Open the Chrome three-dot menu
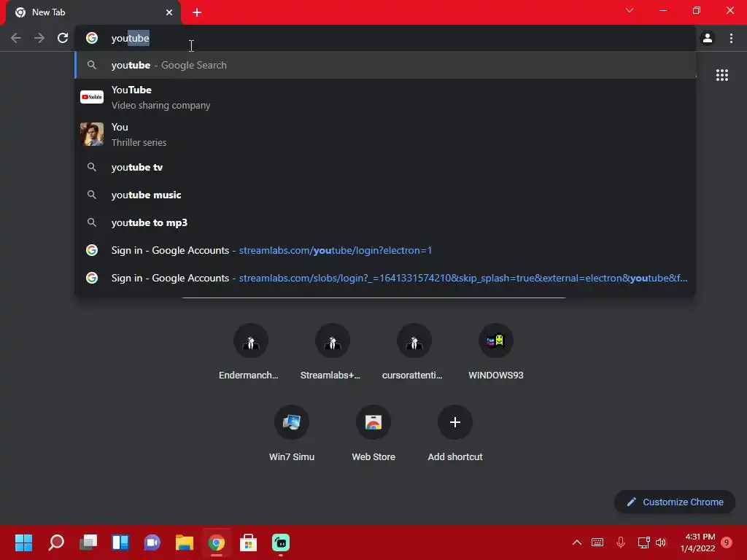747x560 pixels. click(x=731, y=38)
